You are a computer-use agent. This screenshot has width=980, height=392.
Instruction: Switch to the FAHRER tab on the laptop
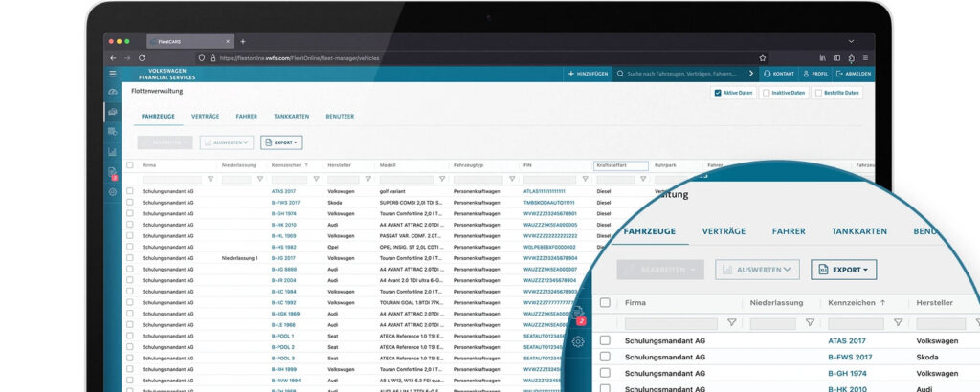pos(247,117)
